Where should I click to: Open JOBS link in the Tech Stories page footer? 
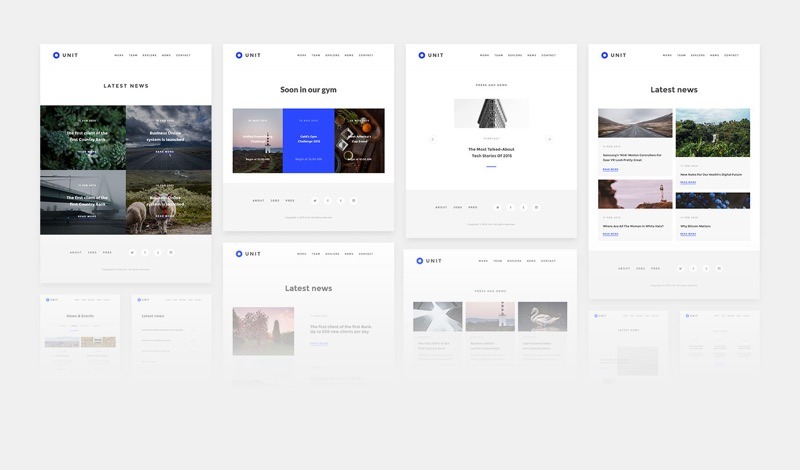click(x=457, y=207)
